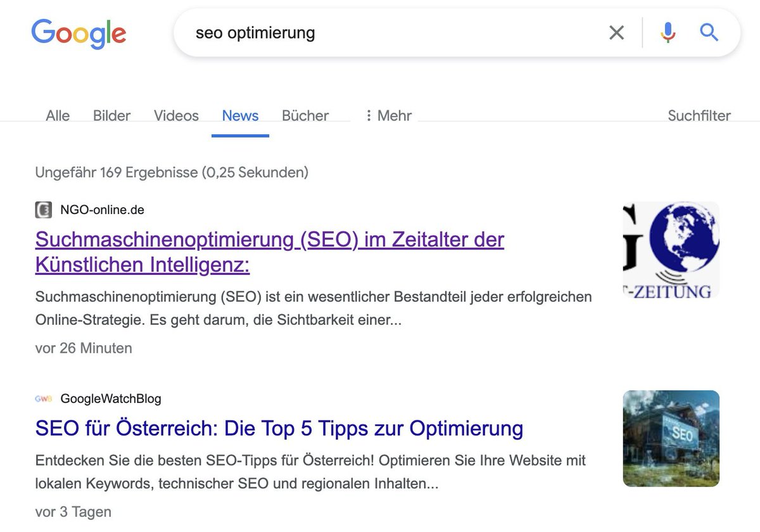
Task: Clear the search query with the X icon
Action: 616,33
